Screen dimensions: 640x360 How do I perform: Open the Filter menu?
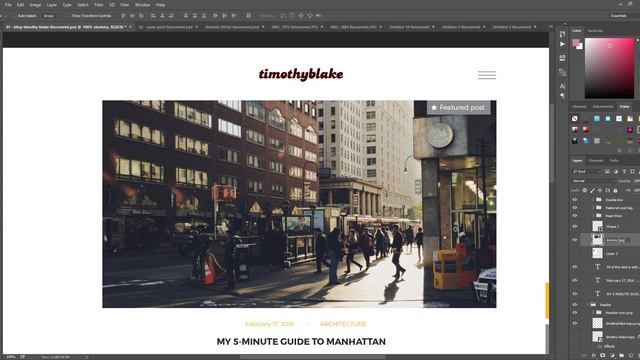pos(99,5)
